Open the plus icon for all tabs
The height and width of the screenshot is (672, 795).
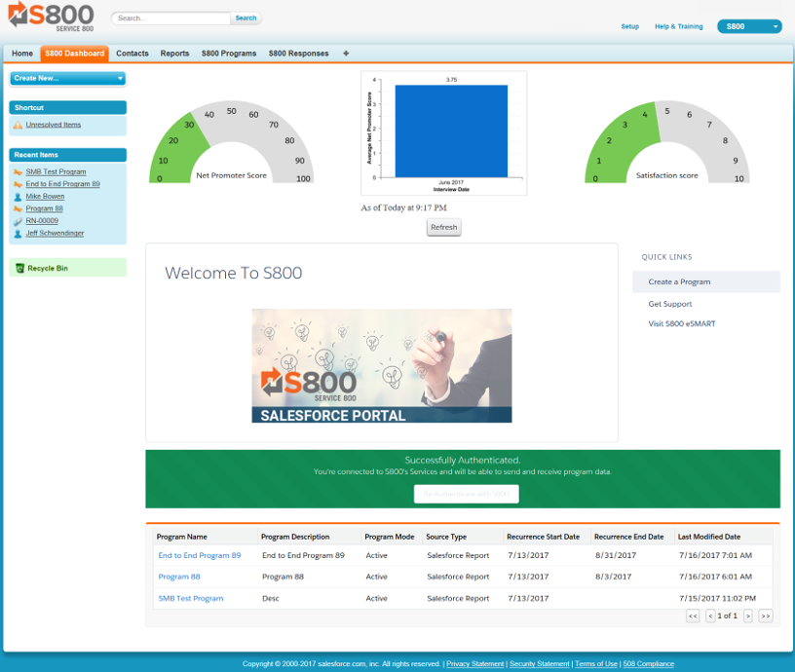coord(346,54)
